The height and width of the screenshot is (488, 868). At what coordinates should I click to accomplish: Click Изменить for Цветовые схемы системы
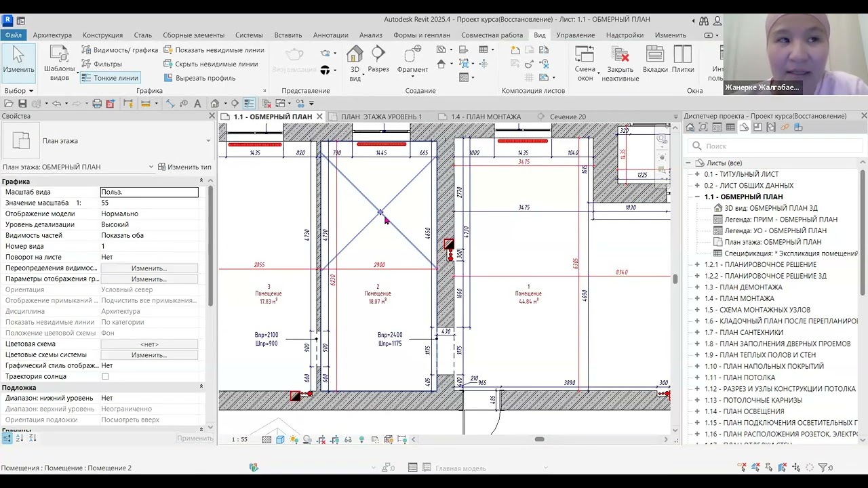pyautogui.click(x=149, y=354)
